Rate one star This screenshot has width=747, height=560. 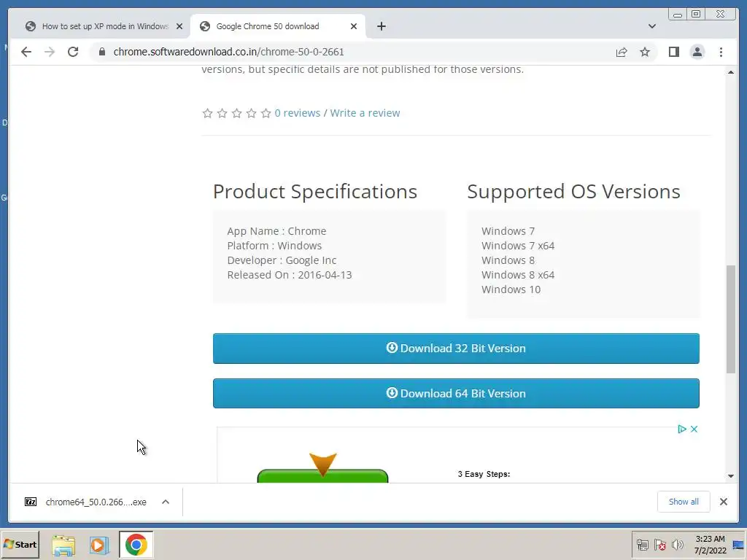(207, 113)
